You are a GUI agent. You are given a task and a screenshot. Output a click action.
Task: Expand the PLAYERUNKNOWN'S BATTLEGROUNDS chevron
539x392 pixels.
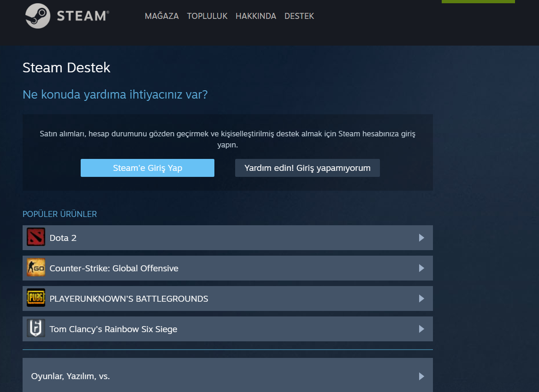coord(421,298)
